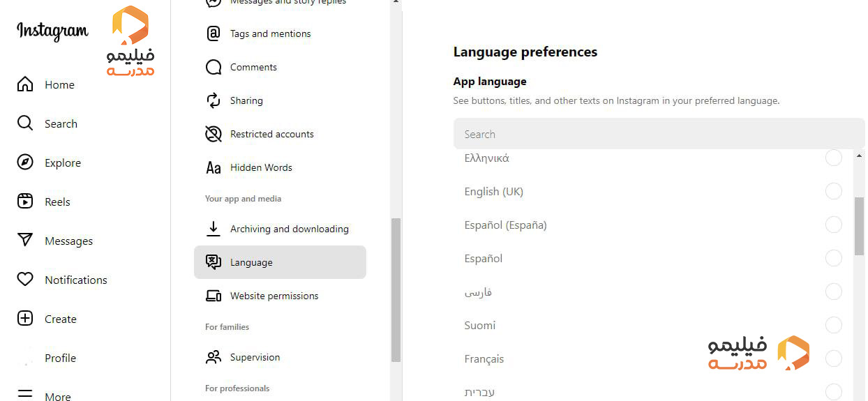Open the More hamburger menu icon
Screen dimensions: 868x401
(25, 395)
